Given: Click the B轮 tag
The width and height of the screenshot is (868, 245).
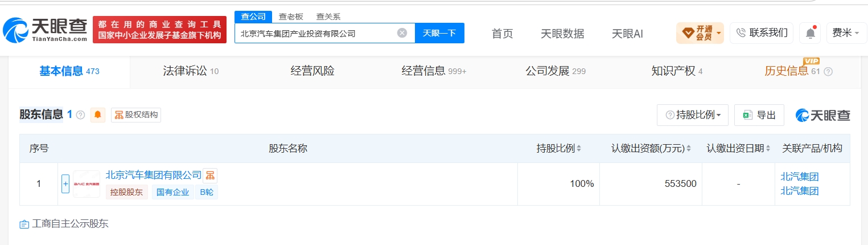Looking at the screenshot, I should coord(207,193).
